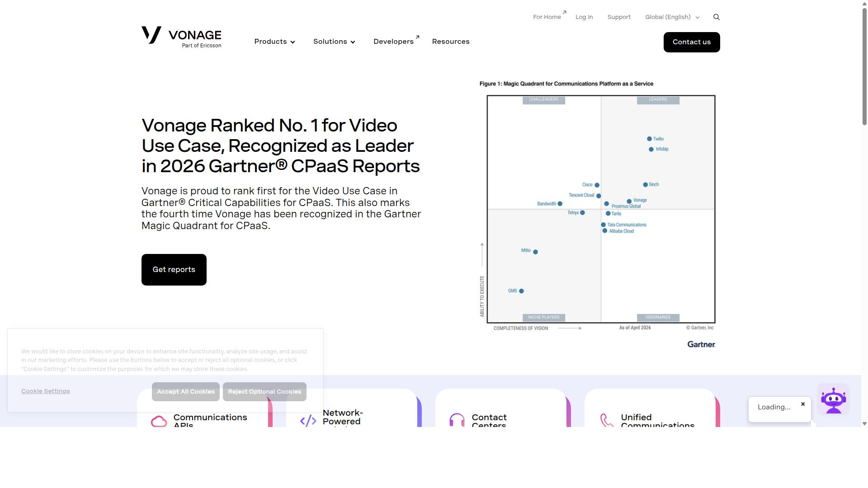Click the Vonage logo
Screen dimensions: 868x488
(x=181, y=37)
